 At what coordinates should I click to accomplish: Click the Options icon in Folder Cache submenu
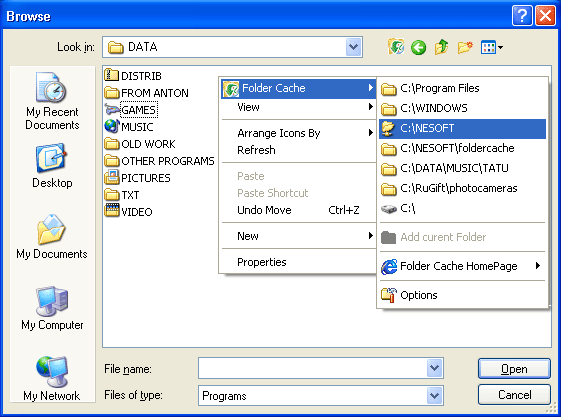389,295
